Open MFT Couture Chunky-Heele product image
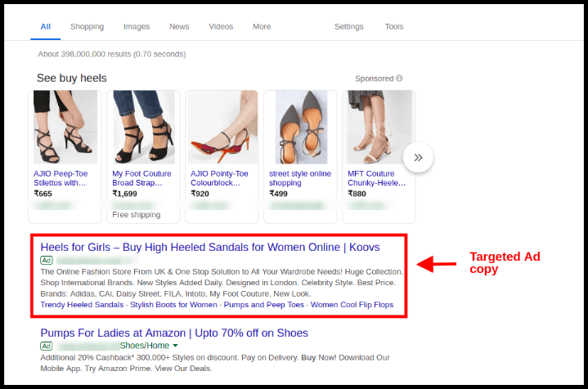This screenshot has height=389, width=588. pos(379,127)
